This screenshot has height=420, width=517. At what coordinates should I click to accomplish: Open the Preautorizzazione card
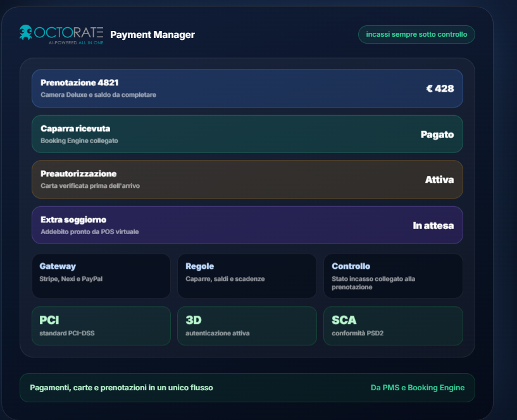point(247,180)
